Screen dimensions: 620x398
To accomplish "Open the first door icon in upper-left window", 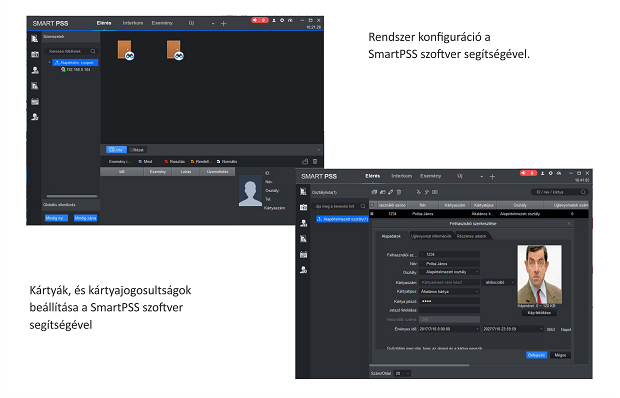I will point(125,50).
